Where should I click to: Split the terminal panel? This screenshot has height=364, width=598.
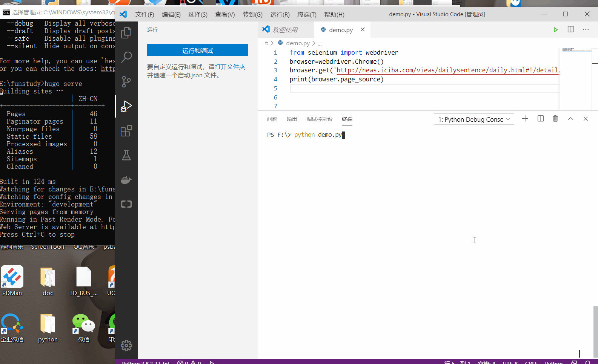tap(541, 119)
